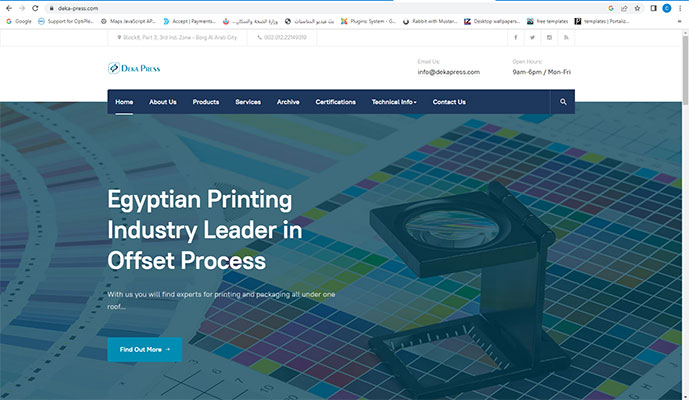The image size is (689, 400).
Task: Click the RSS feed icon in the top bar
Action: [x=566, y=37]
